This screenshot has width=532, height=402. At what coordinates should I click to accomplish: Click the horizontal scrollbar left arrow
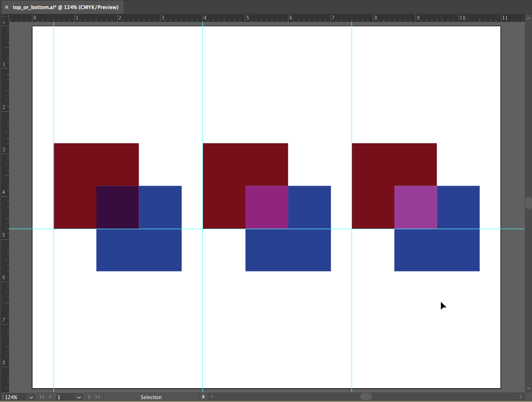212,397
